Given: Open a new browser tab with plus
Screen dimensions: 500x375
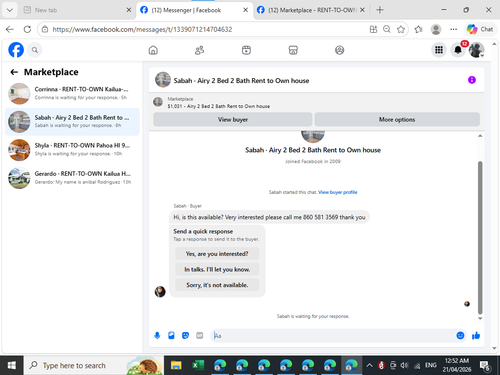Looking at the screenshot, I should tap(380, 10).
